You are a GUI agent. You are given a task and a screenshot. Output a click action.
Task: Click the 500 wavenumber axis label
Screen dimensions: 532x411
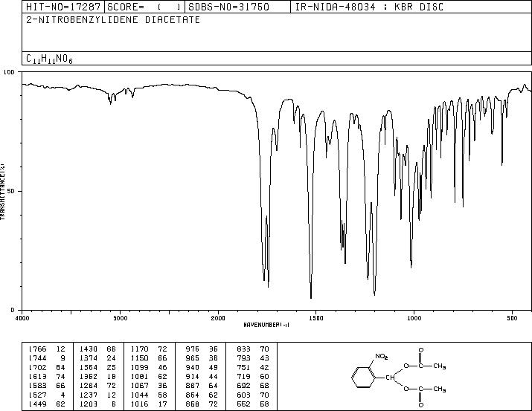(513, 318)
